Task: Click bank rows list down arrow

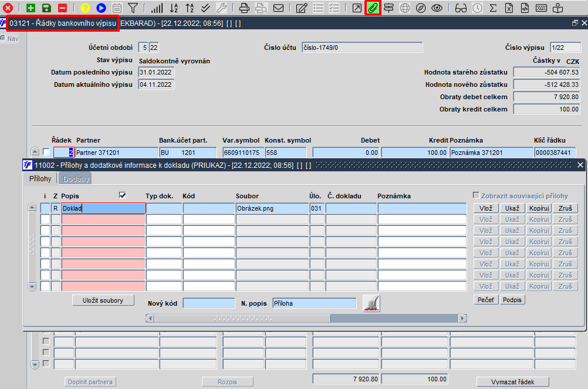Action: 35,364
